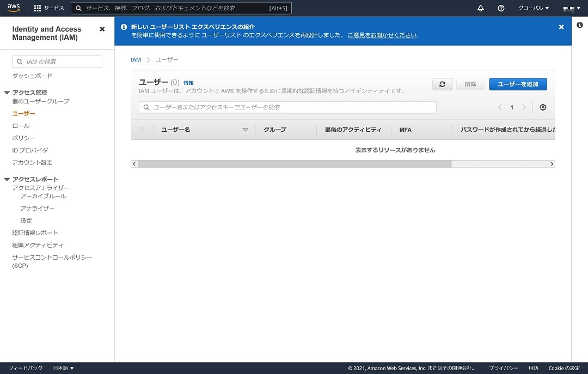Open サービスコントロールポリシー (SCP)
Viewport: 588px width, 374px height.
tap(52, 261)
